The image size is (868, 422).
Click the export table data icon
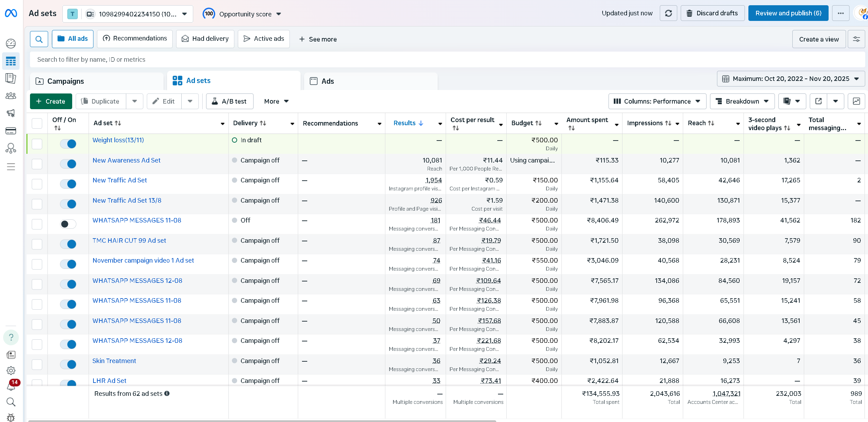(818, 101)
